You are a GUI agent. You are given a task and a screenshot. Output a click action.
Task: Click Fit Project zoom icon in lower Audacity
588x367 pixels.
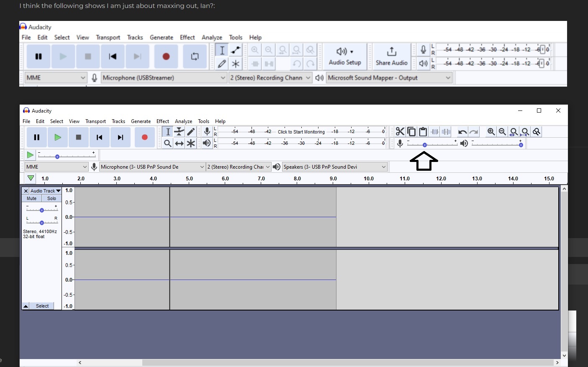(525, 132)
